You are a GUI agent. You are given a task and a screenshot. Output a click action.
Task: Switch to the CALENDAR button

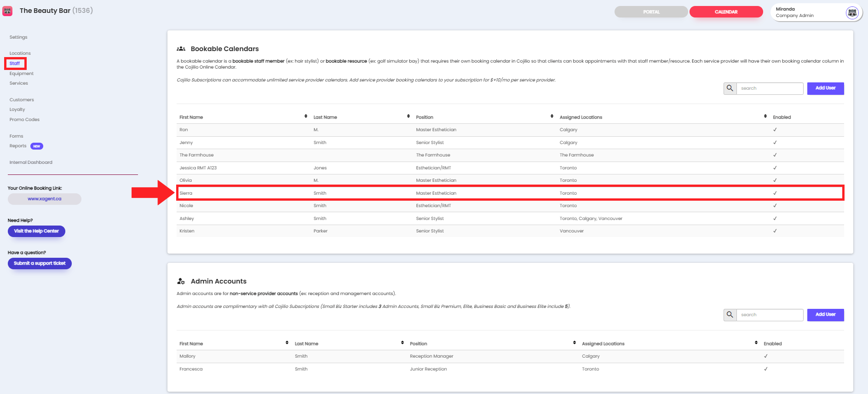click(x=726, y=12)
